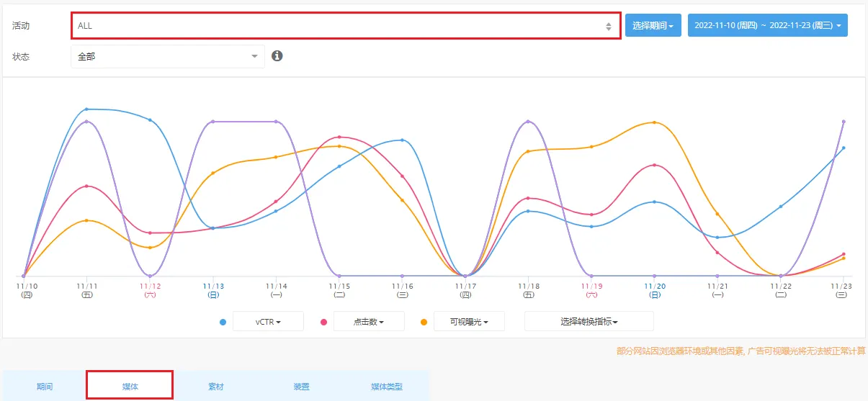
Task: Expand the 状态 全部 dropdown
Action: pyautogui.click(x=168, y=56)
